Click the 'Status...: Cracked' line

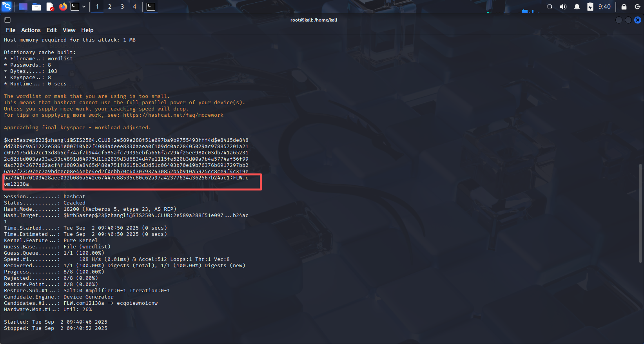click(45, 203)
